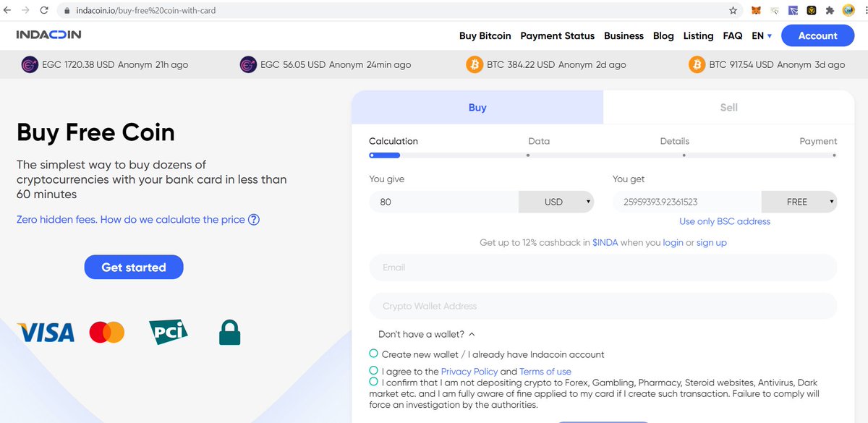Click the EGC icon of the 1720.38 USD transaction
This screenshot has width=868, height=423.
[30, 64]
